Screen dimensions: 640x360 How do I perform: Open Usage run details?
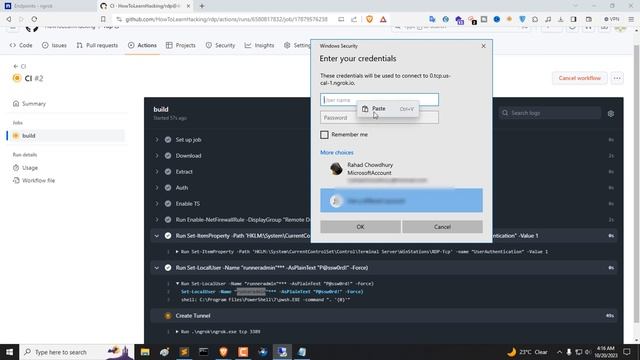tap(25, 168)
